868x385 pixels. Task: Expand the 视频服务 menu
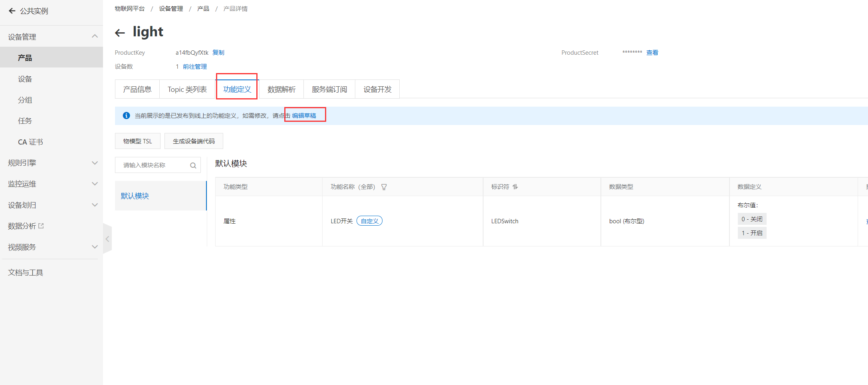95,247
